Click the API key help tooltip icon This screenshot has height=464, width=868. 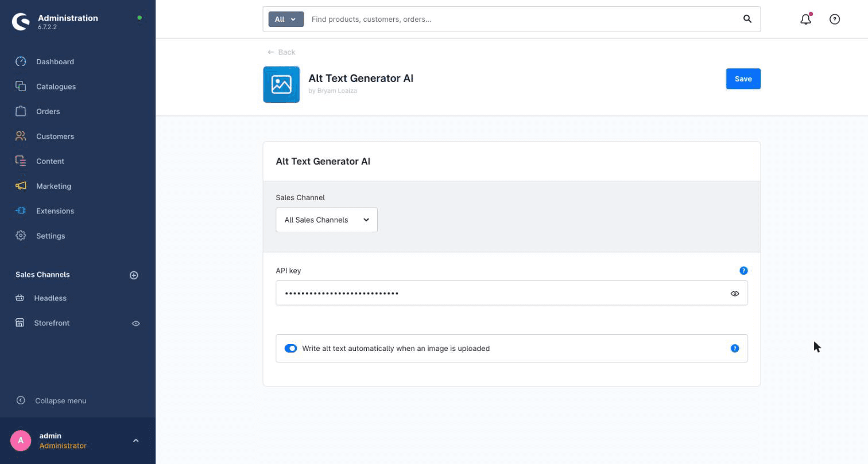pyautogui.click(x=743, y=271)
